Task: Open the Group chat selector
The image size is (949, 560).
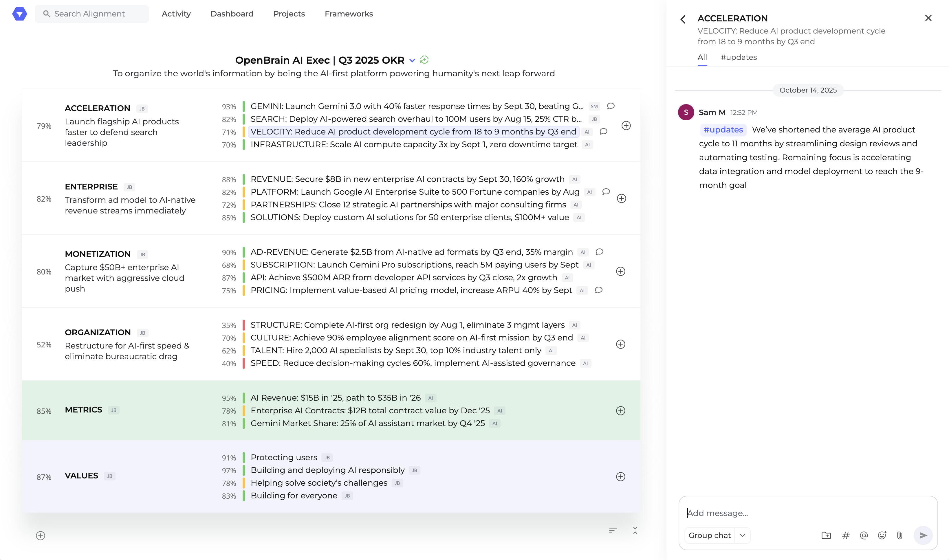Action: click(x=716, y=535)
